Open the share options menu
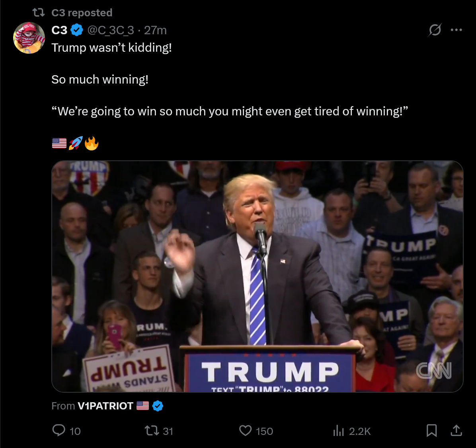 pos(456,430)
